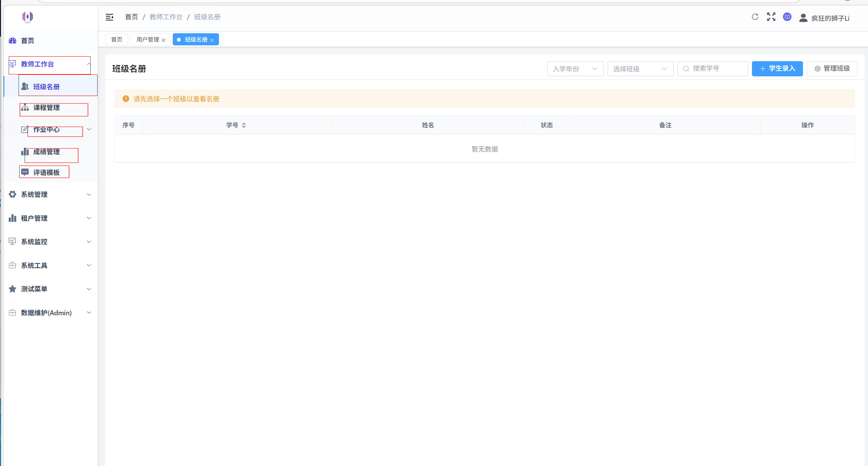Click the user avatar icon
The width and height of the screenshot is (868, 466).
click(803, 18)
